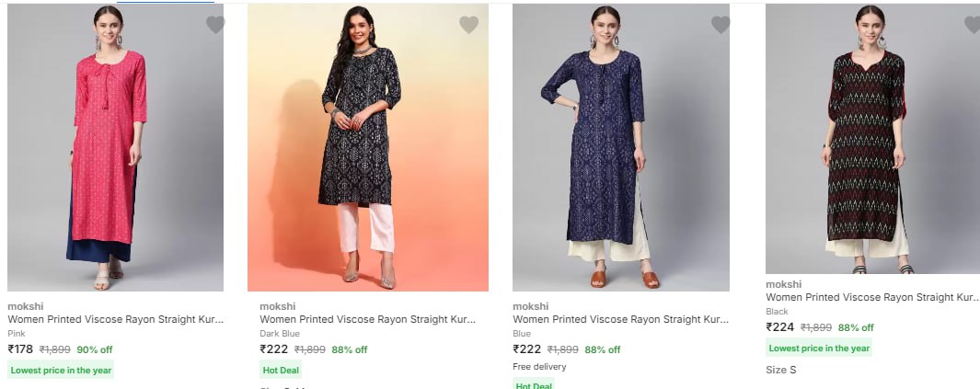Save the blue kurta using heart icon
Viewport: 980px width, 389px height.
click(x=721, y=25)
